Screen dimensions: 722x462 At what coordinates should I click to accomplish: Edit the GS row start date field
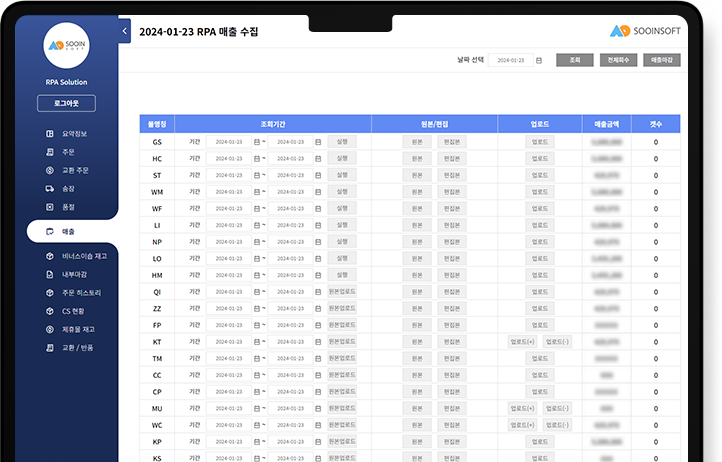point(229,142)
